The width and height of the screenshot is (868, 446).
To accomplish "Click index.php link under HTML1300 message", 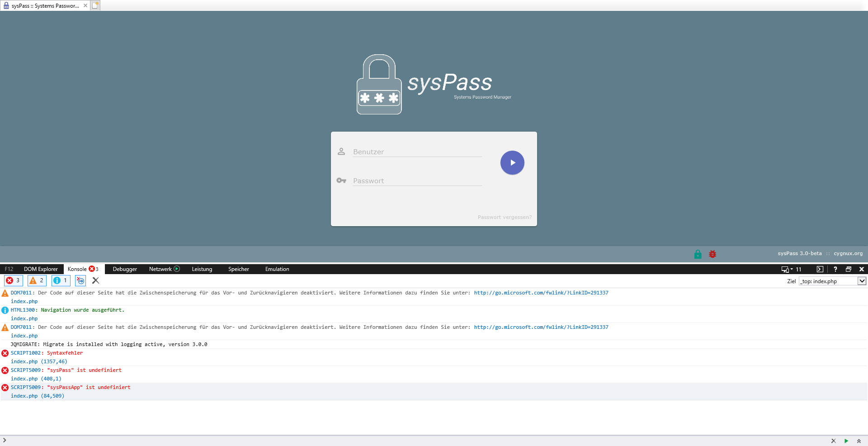I will point(24,318).
